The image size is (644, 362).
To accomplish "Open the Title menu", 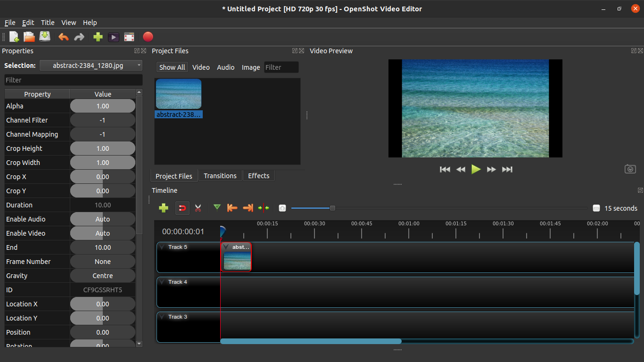I will 47,22.
